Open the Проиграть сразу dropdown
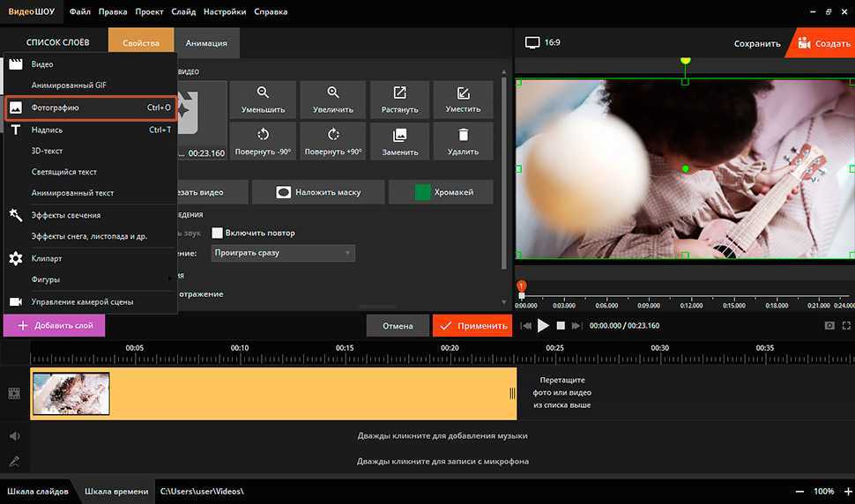Viewport: 855px width, 504px height. coord(283,253)
